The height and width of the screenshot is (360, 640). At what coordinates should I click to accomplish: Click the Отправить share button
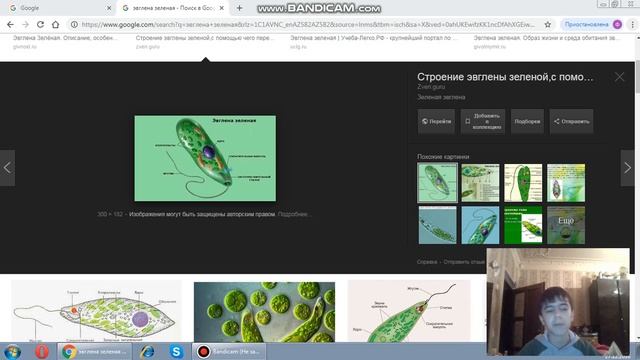(x=571, y=121)
